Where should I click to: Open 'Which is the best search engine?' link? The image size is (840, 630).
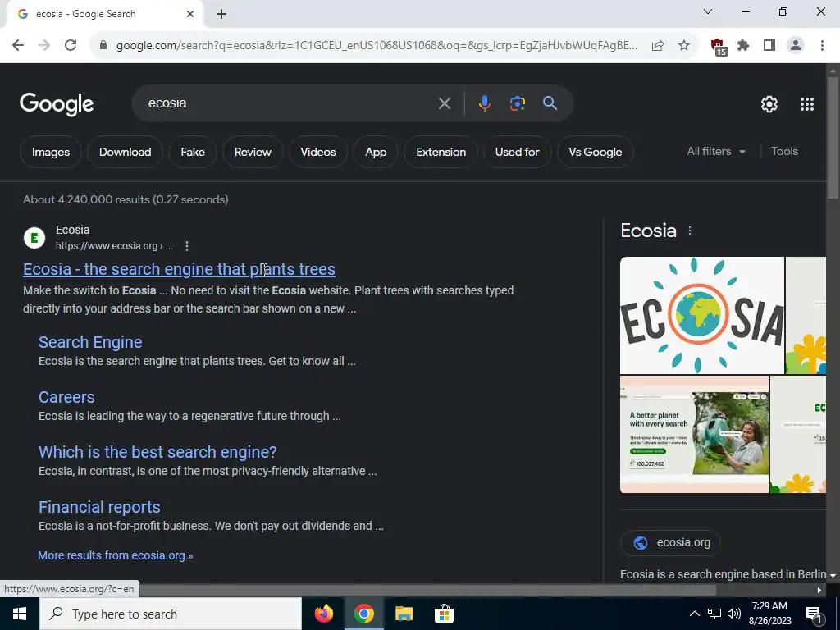pos(157,452)
